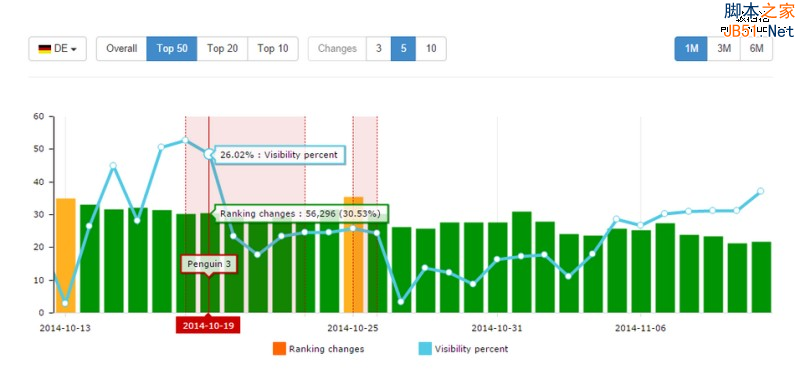
Task: Open the DE country dropdown
Action: click(x=58, y=49)
